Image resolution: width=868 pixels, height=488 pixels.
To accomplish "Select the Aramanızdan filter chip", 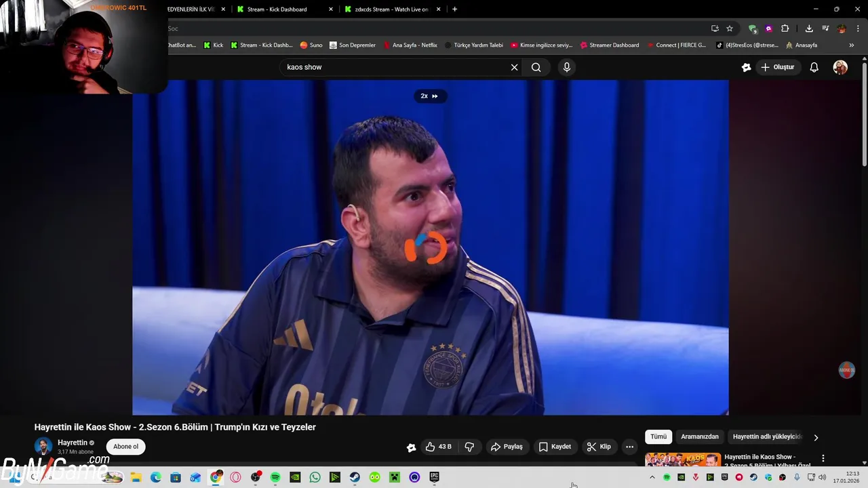I will tap(699, 436).
